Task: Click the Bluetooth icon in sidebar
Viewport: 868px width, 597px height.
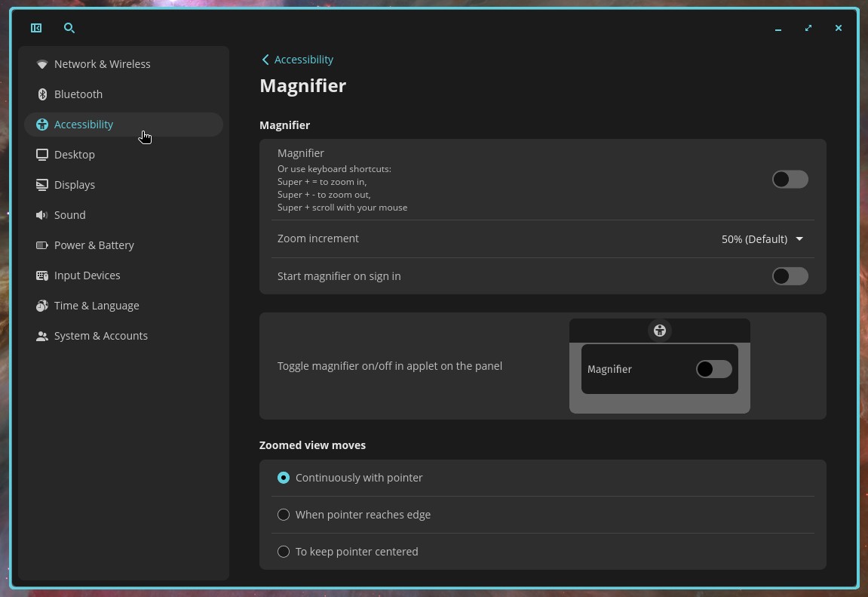Action: pyautogui.click(x=42, y=94)
